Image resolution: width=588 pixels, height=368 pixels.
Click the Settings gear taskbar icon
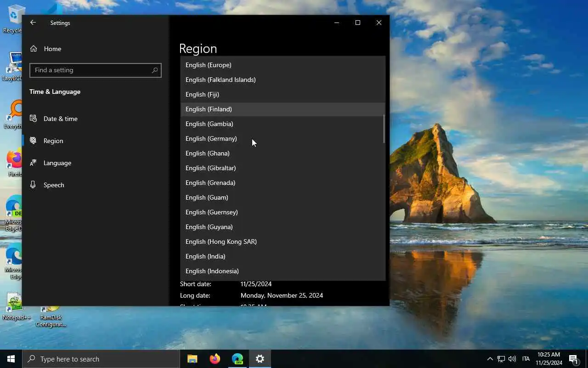[x=260, y=359]
